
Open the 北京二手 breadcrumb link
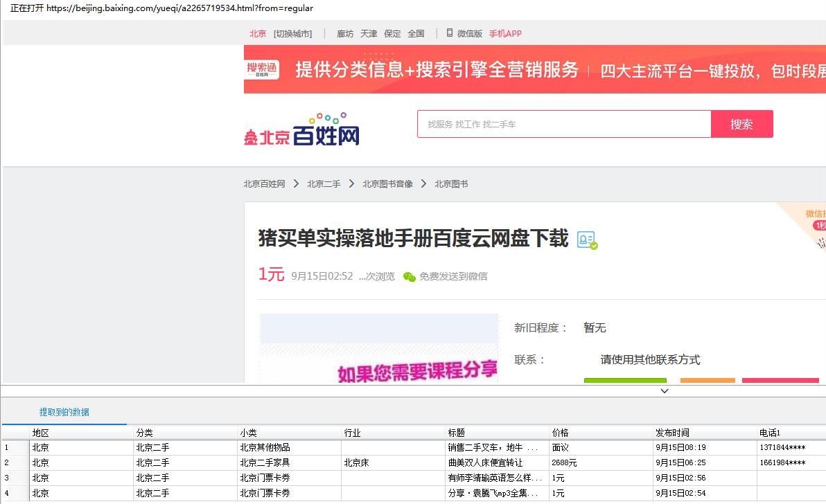(323, 183)
